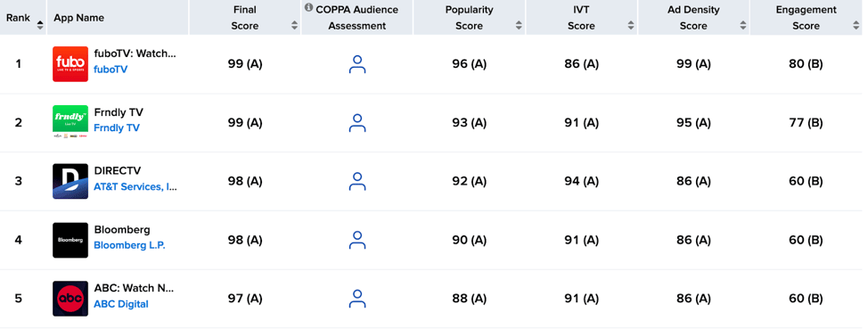Viewport: 868px width, 329px height.
Task: Click DIRECTV's COPPA audience person icon
Action: coord(357,182)
